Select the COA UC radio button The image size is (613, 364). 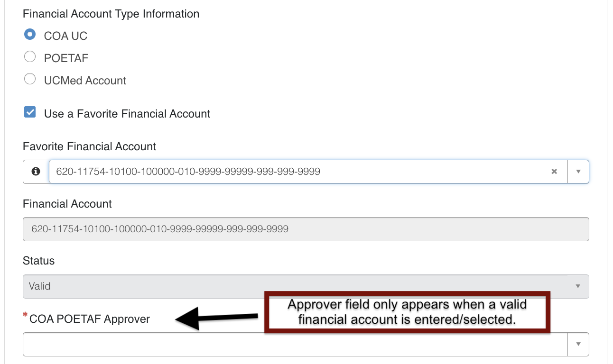pos(30,35)
